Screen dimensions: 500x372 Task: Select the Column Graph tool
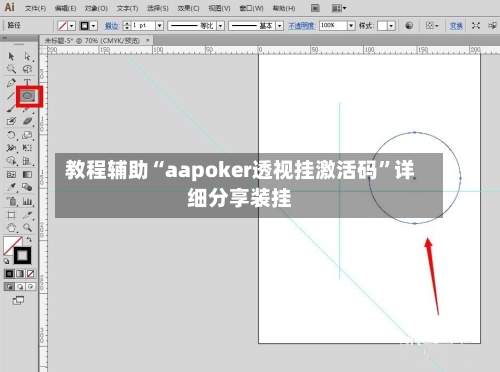(x=27, y=201)
